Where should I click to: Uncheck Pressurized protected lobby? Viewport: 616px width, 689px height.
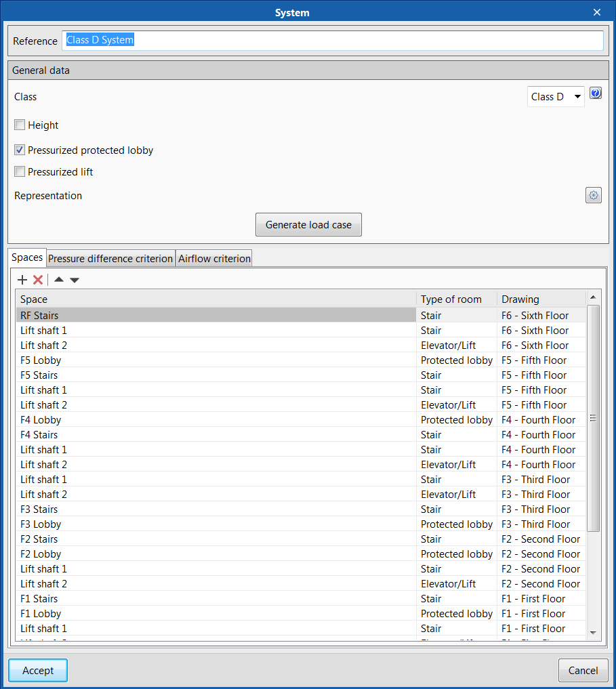tap(20, 150)
